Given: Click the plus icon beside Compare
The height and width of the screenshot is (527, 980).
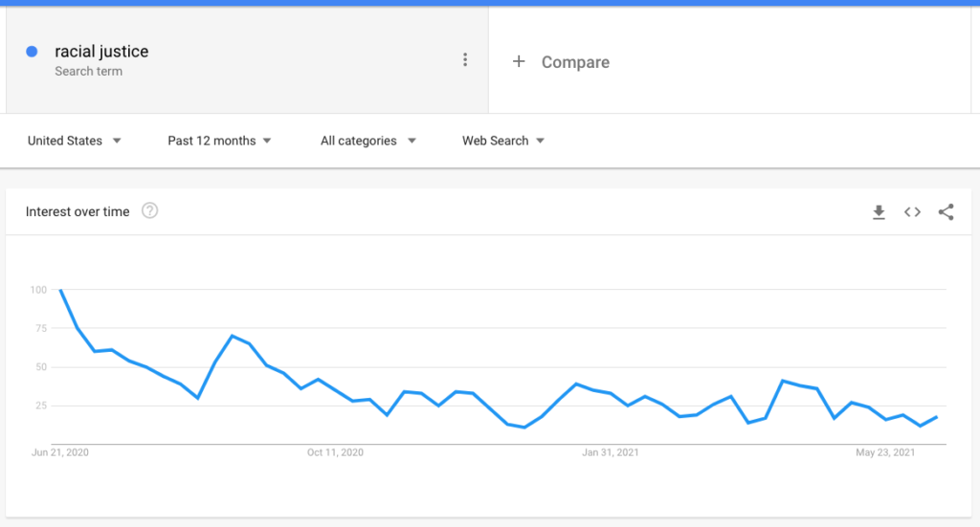Looking at the screenshot, I should tap(519, 61).
